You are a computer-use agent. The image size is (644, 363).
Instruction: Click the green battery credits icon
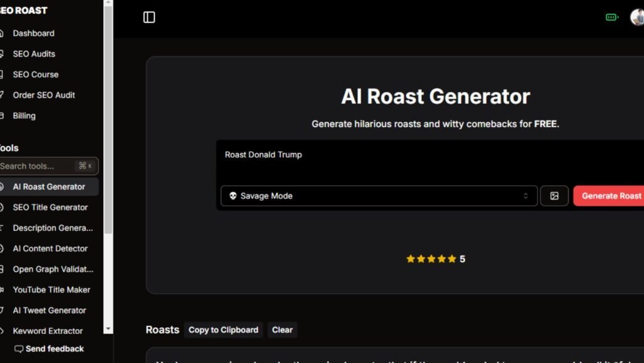[x=612, y=17]
